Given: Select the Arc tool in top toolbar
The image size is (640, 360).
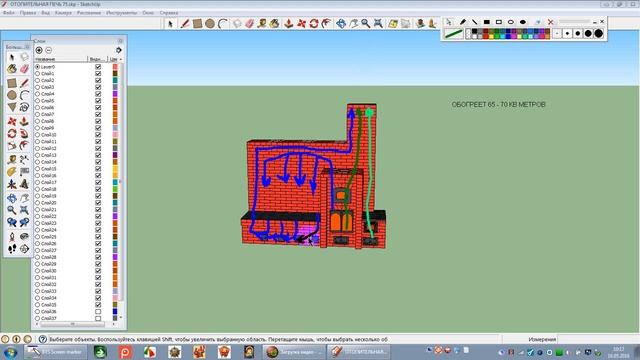Looking at the screenshot, I should click(222, 24).
